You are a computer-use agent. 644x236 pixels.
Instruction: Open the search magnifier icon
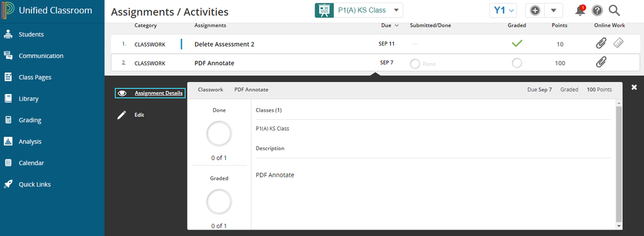(614, 11)
